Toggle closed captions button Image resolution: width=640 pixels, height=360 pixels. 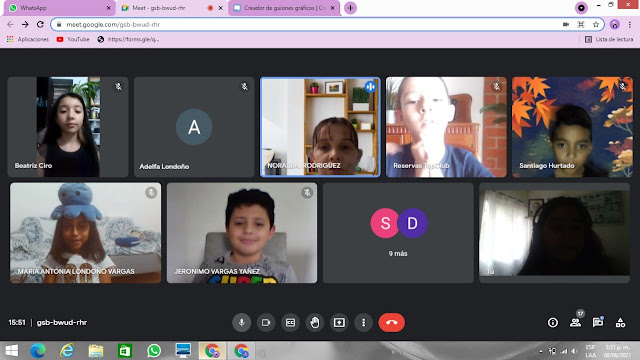pos(290,322)
